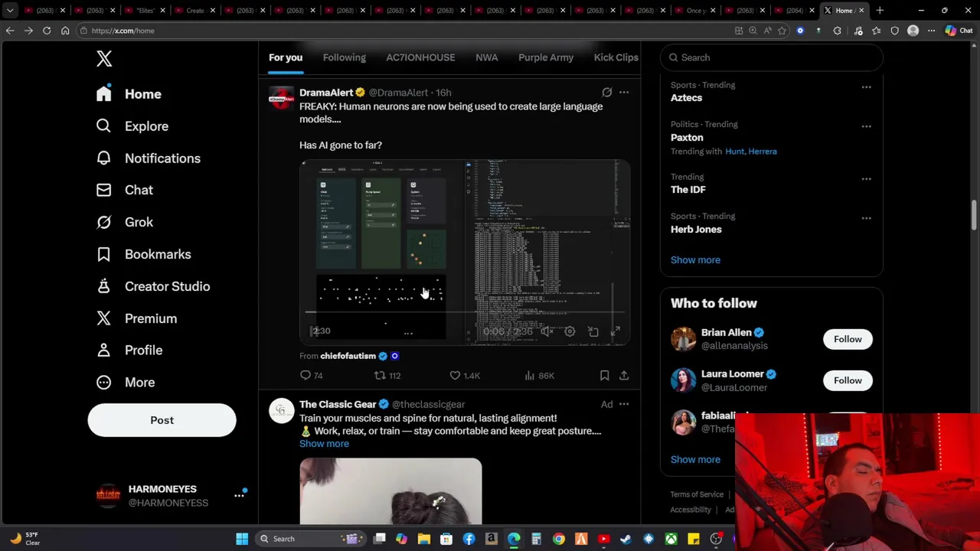
Task: Click Hunt, Herrera trending link
Action: click(750, 152)
